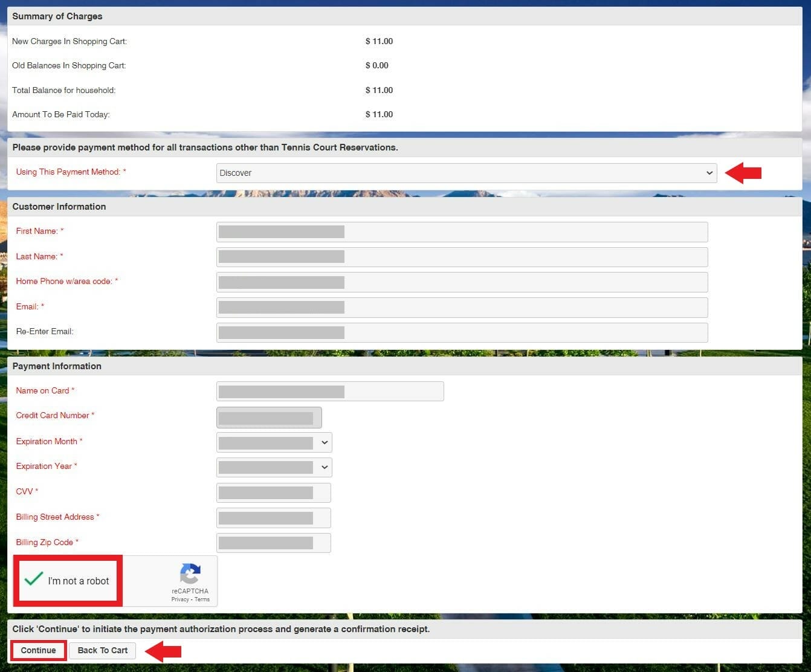Click the Name on Card field
Screen dimensions: 811x672
click(330, 392)
